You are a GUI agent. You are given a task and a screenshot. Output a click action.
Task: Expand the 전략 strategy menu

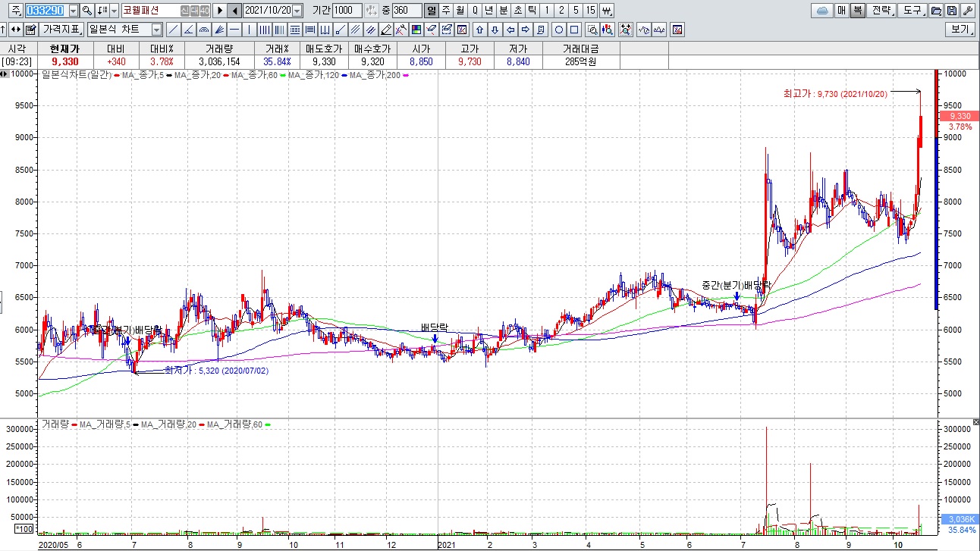881,11
